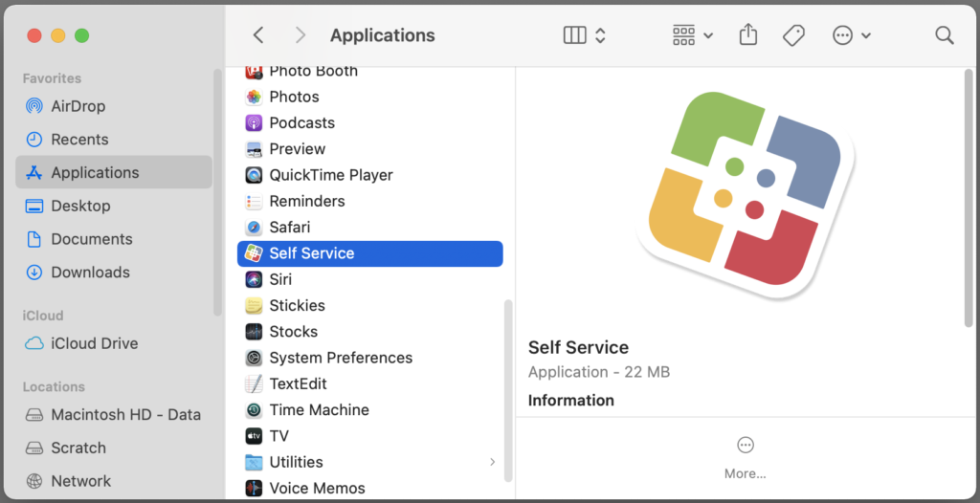
Task: Click the Share toolbar icon
Action: click(748, 35)
